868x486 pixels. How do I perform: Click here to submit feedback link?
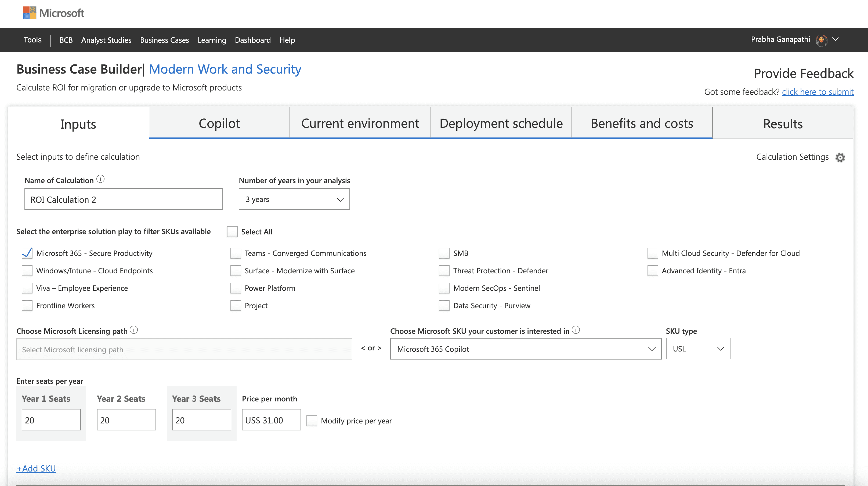(818, 92)
